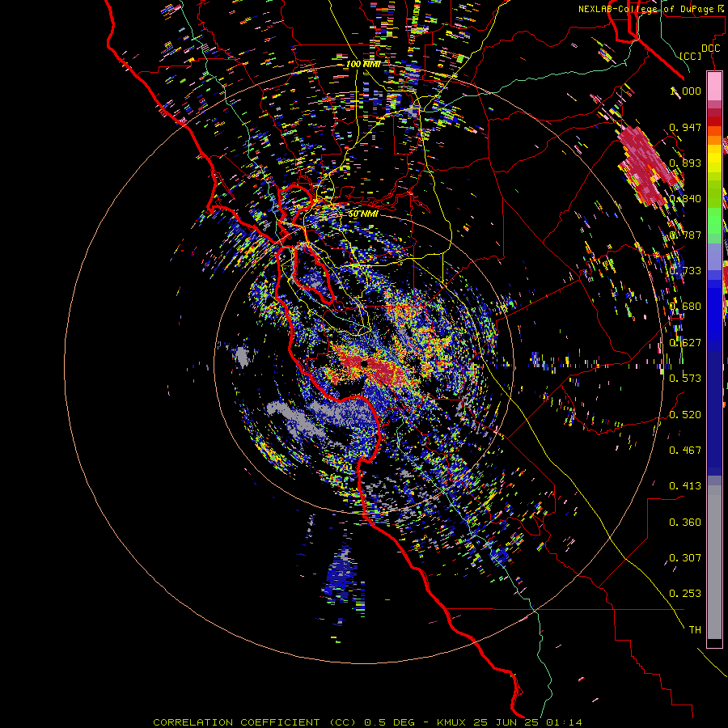Pick the green segment of the color bar
Screen dimensions: 728x728
click(x=714, y=221)
